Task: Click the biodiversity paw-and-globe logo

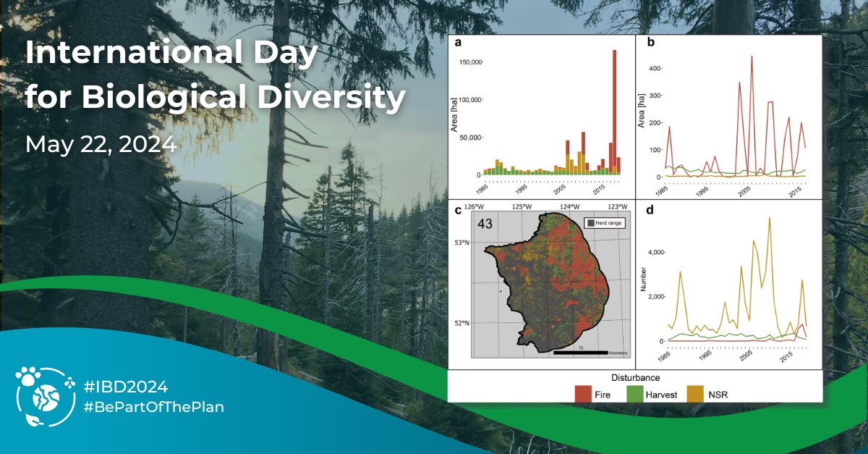Action: 46,397
